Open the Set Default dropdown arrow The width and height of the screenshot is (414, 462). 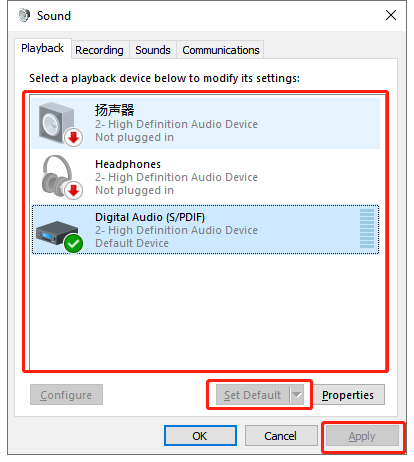pyautogui.click(x=297, y=395)
